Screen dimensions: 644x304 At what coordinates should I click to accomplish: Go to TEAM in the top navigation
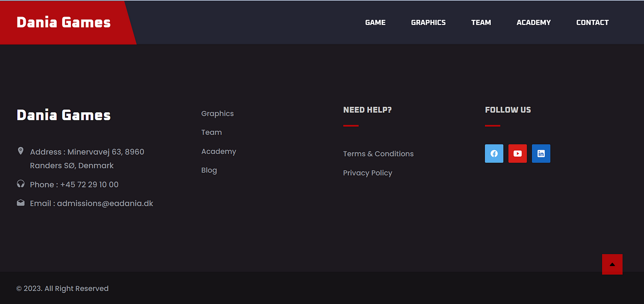click(x=481, y=23)
